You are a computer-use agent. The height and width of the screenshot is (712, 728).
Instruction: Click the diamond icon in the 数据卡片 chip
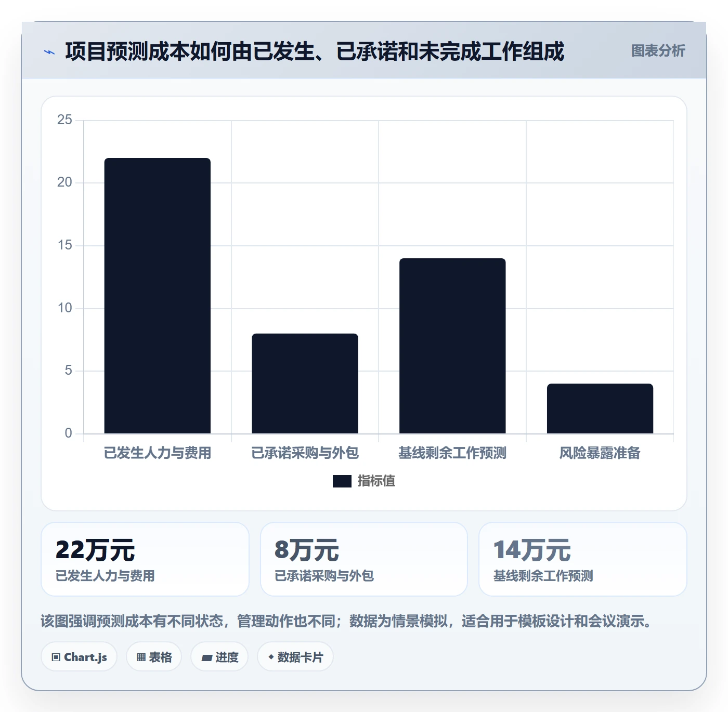[271, 657]
